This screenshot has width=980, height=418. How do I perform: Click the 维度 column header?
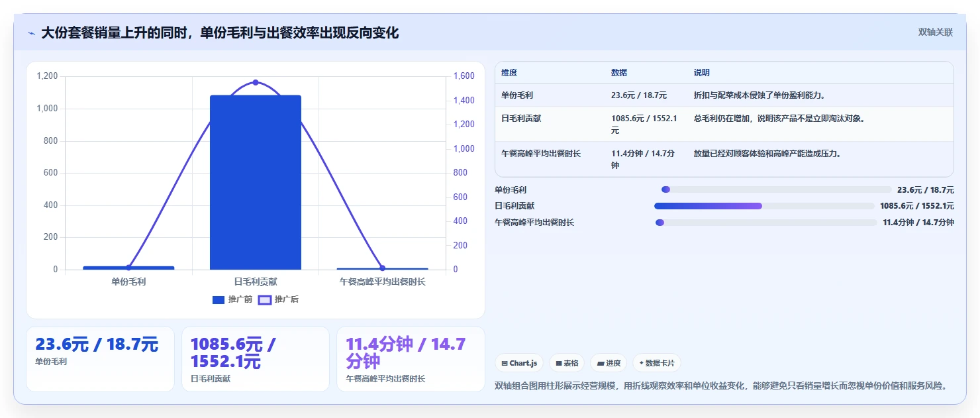click(x=509, y=72)
